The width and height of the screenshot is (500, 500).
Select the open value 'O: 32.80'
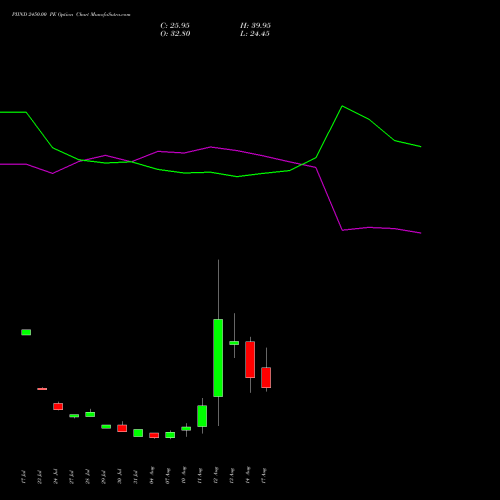tap(175, 34)
